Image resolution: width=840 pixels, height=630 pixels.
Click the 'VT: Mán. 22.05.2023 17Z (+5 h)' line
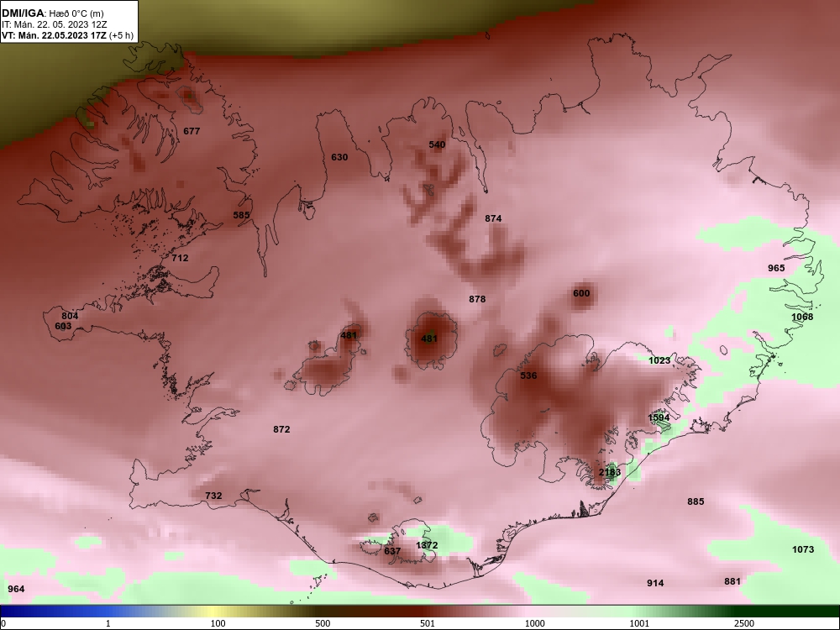point(67,35)
